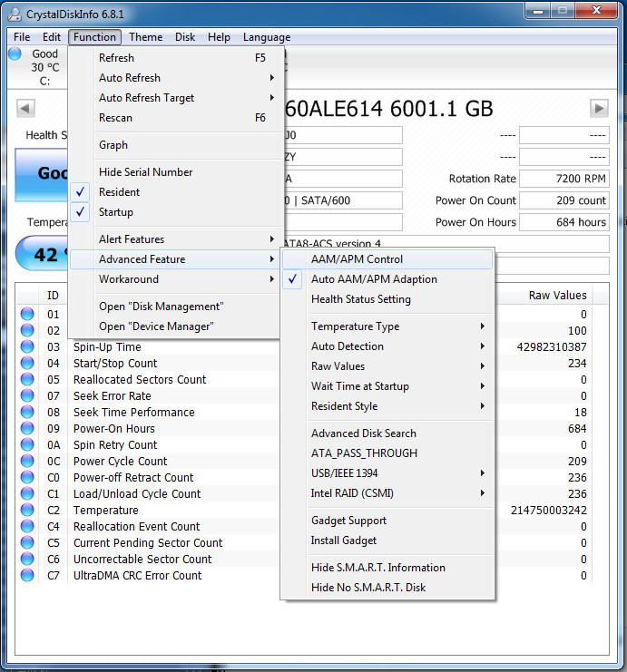Select Refresh in Function menu
The height and width of the screenshot is (672, 627).
(x=175, y=58)
